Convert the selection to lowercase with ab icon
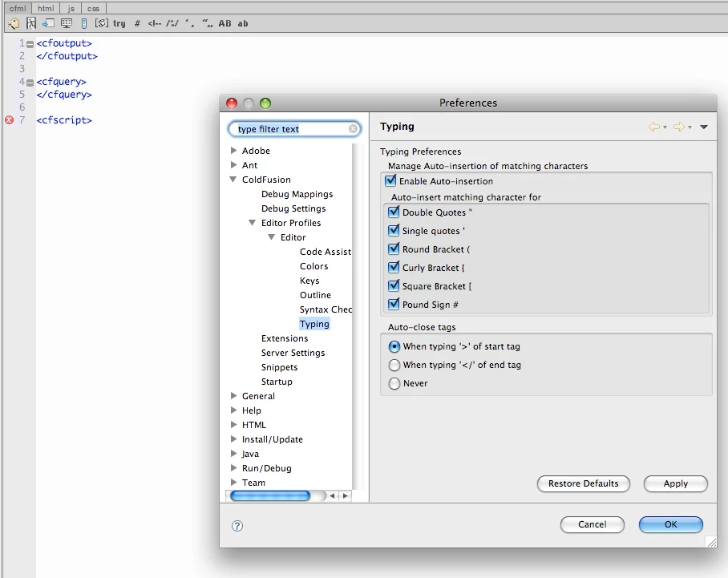Viewport: 728px width, 578px height. pyautogui.click(x=243, y=23)
